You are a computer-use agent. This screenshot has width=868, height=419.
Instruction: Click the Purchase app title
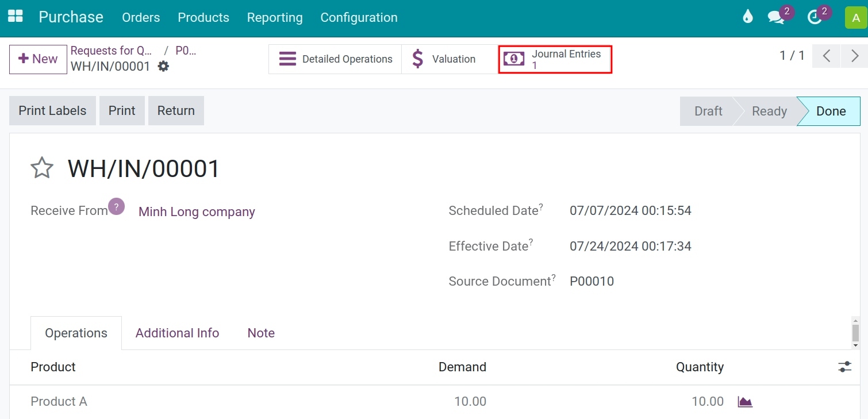pyautogui.click(x=71, y=17)
